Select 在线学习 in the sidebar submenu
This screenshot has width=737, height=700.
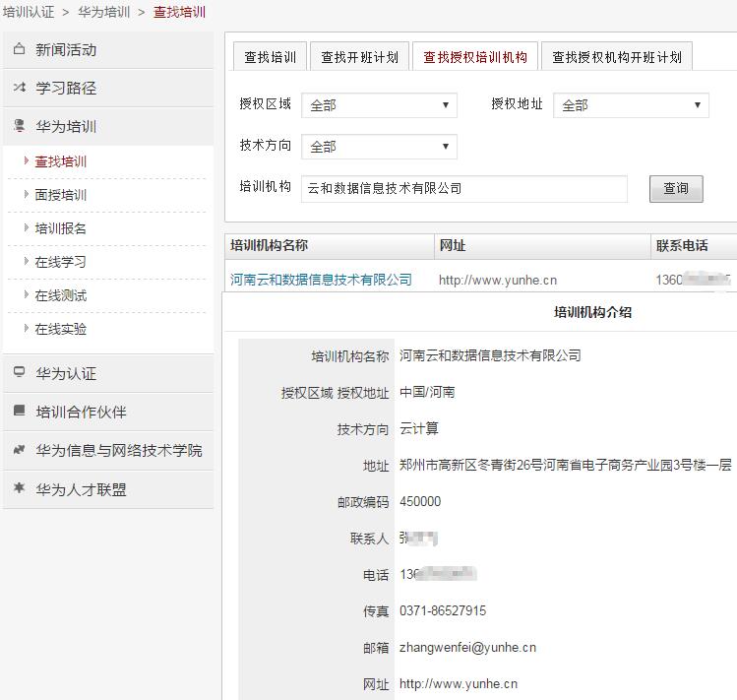point(61,262)
